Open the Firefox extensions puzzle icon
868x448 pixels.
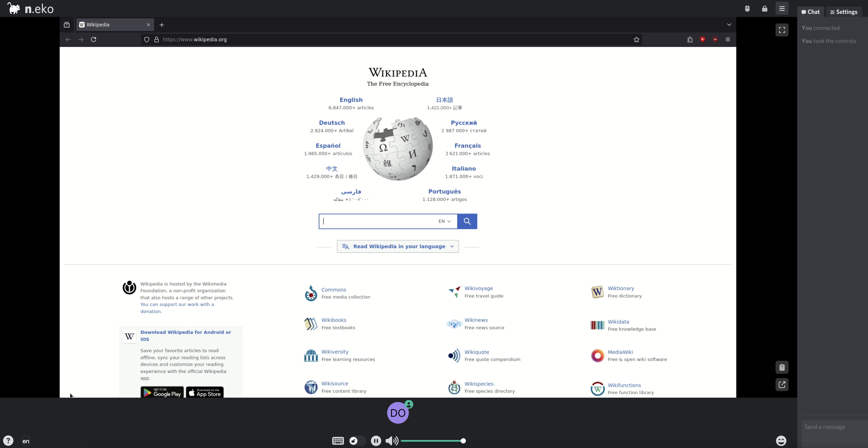point(689,40)
